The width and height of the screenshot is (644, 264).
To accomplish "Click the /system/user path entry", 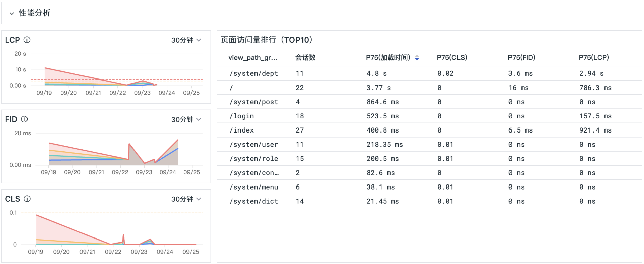I will [x=254, y=145].
